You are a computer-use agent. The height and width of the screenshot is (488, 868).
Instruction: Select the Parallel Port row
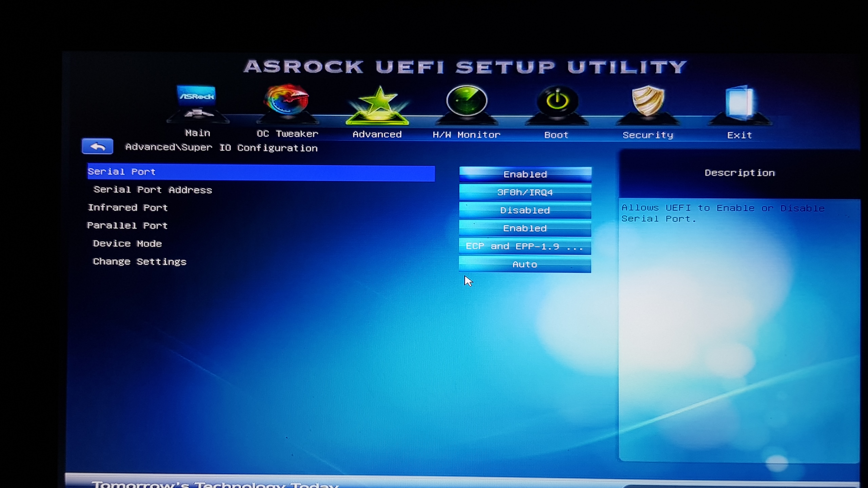point(127,226)
